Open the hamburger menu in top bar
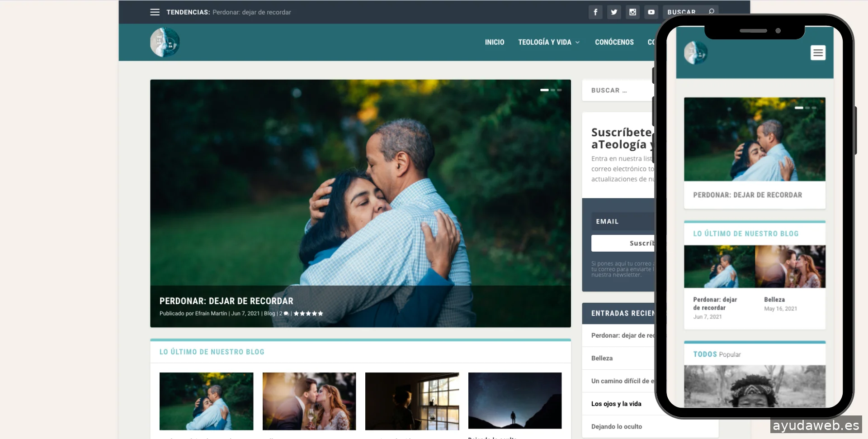Screen dimensions: 868x439 pos(155,12)
